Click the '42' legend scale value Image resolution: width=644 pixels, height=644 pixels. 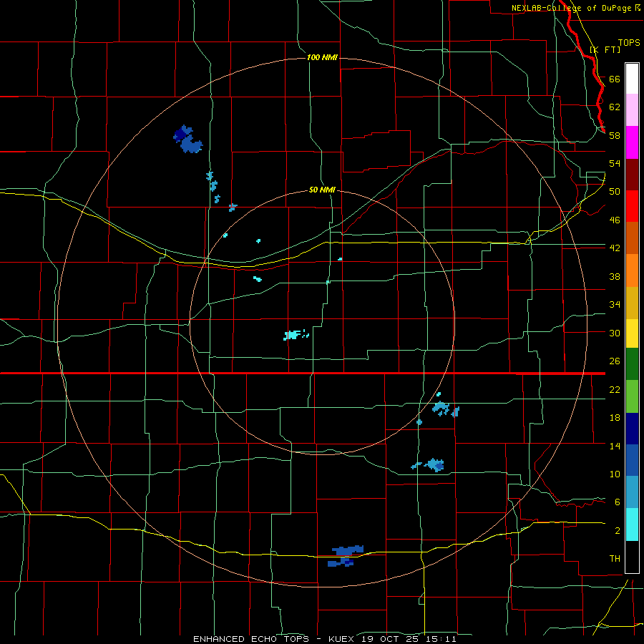click(615, 248)
